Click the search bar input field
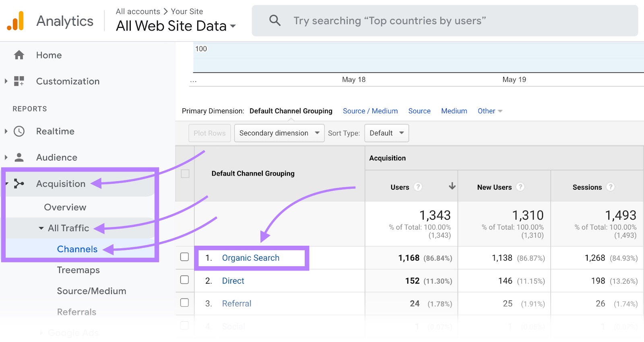This screenshot has width=644, height=342. click(443, 21)
